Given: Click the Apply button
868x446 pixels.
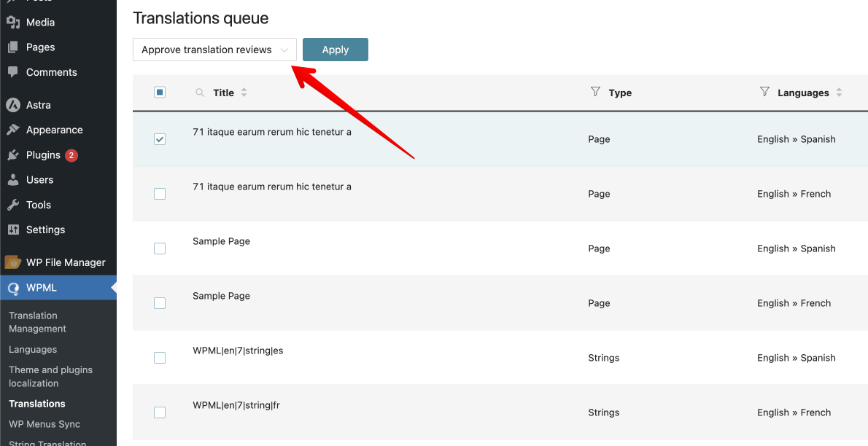Looking at the screenshot, I should click(336, 50).
